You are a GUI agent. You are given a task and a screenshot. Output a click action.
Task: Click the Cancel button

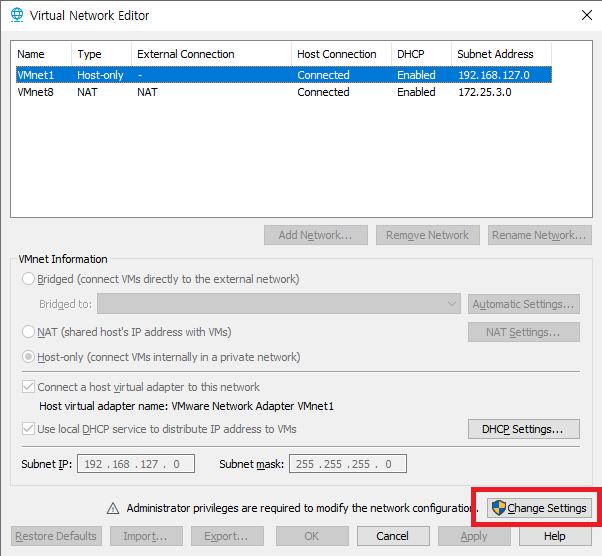tap(393, 536)
